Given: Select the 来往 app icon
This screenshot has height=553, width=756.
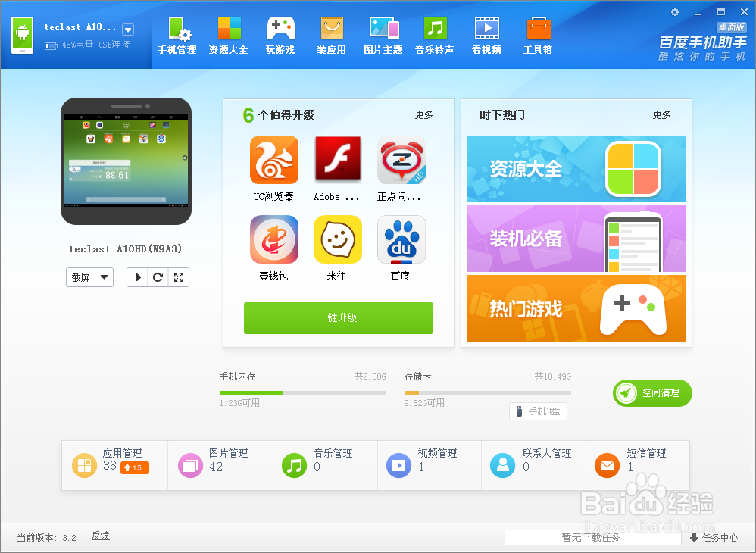Looking at the screenshot, I should click(338, 239).
